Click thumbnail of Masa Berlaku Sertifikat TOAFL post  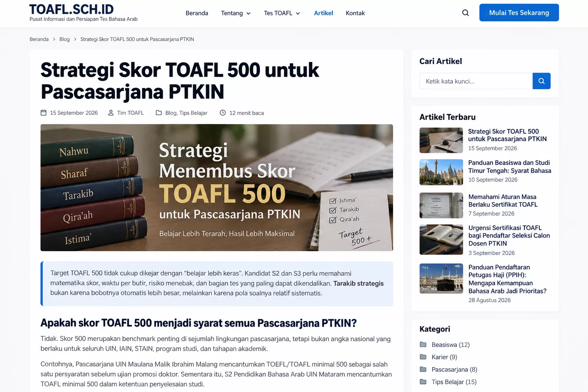[x=441, y=206]
